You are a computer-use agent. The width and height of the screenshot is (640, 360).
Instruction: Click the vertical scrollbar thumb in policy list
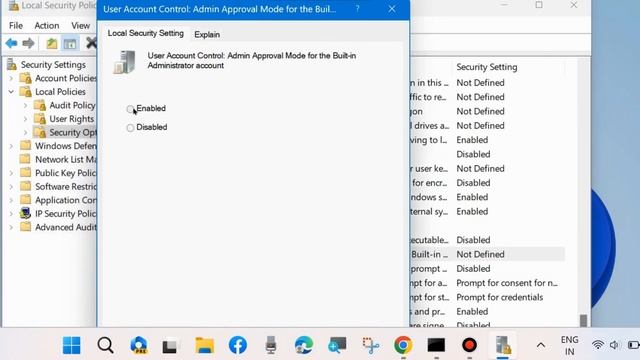pyautogui.click(x=583, y=320)
